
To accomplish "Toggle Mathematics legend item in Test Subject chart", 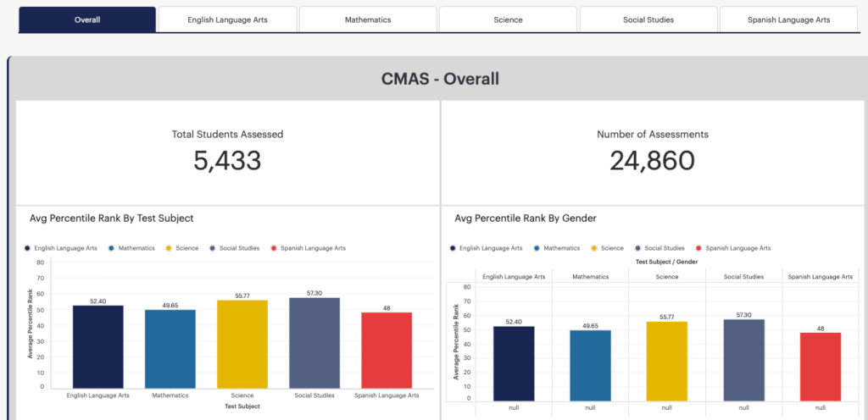I will 131,249.
